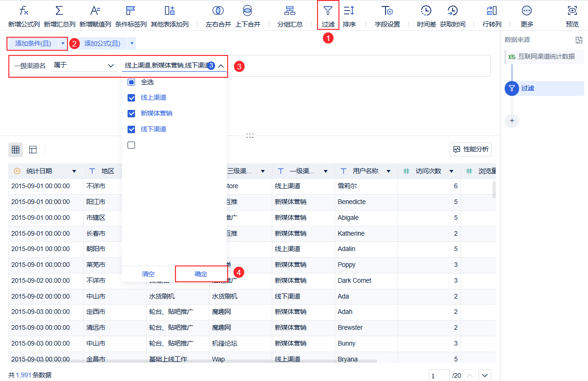Select the 过滤 step node in flow

544,88
